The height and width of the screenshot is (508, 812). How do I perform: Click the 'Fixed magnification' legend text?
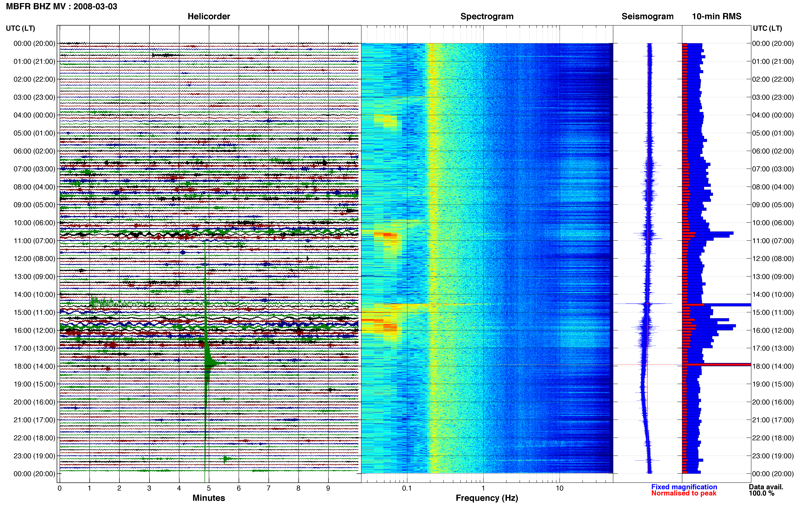click(x=684, y=487)
